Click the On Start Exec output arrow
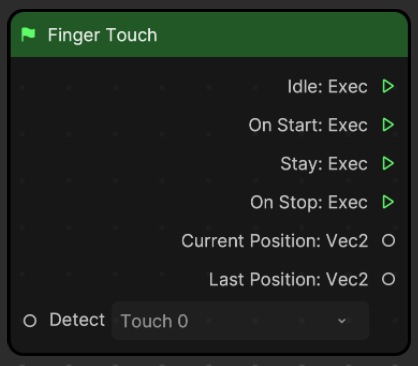Image resolution: width=418 pixels, height=366 pixels. [388, 125]
